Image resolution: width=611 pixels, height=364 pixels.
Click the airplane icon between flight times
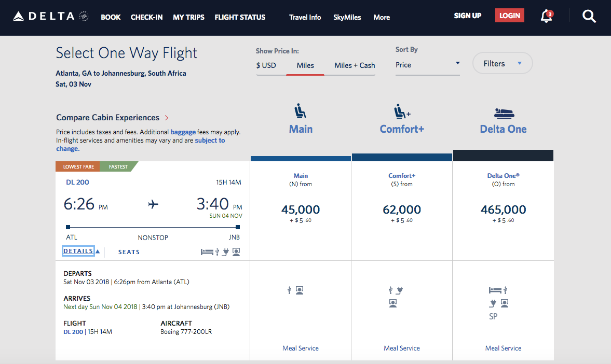(153, 204)
